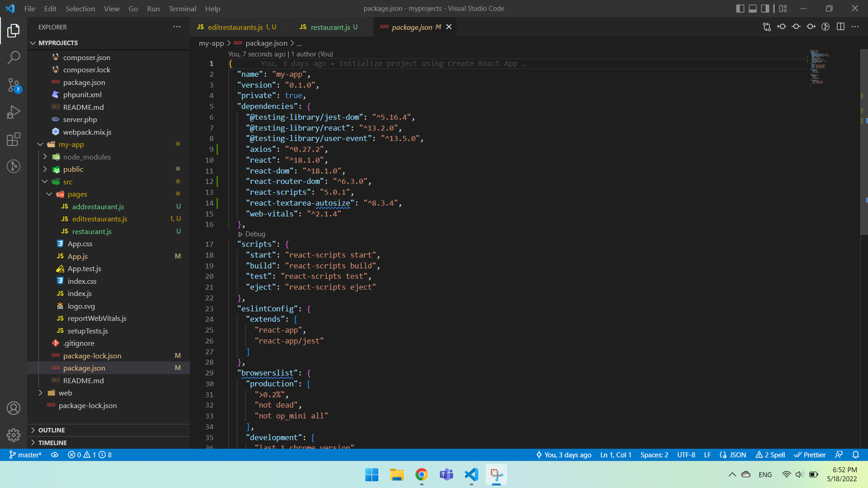Open the Extensions view

(x=14, y=139)
